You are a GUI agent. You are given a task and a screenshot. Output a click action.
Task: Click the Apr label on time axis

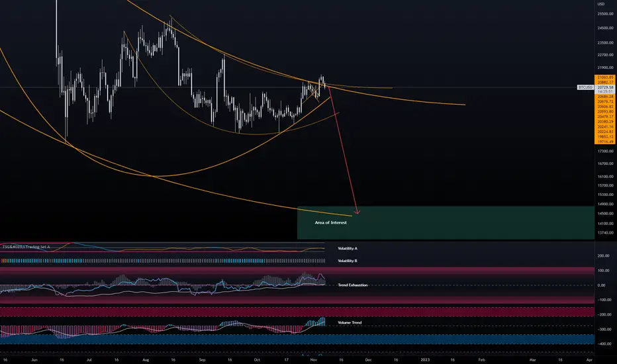pyautogui.click(x=589, y=359)
